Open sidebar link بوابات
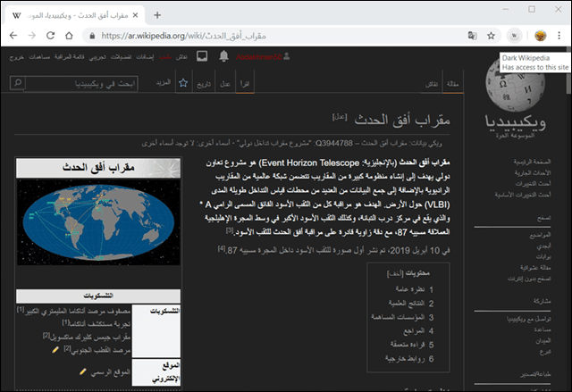The height and width of the screenshot is (392, 572). coord(543,256)
